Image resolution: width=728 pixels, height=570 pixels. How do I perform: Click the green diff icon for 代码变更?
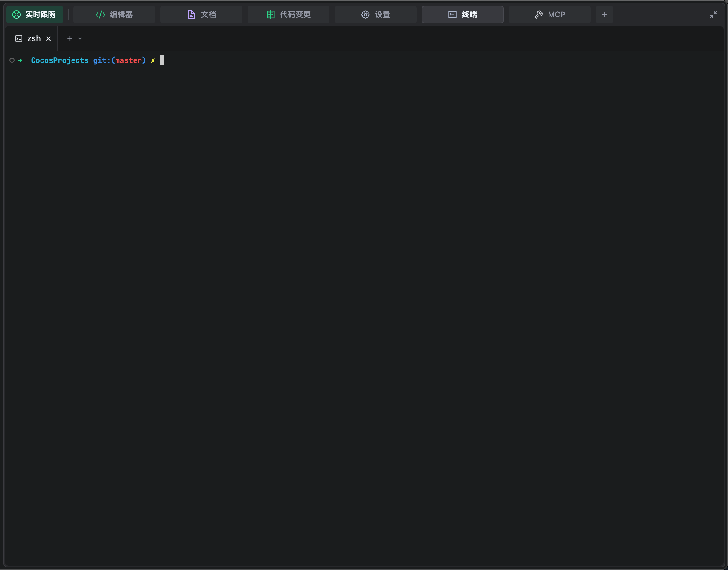tap(270, 14)
